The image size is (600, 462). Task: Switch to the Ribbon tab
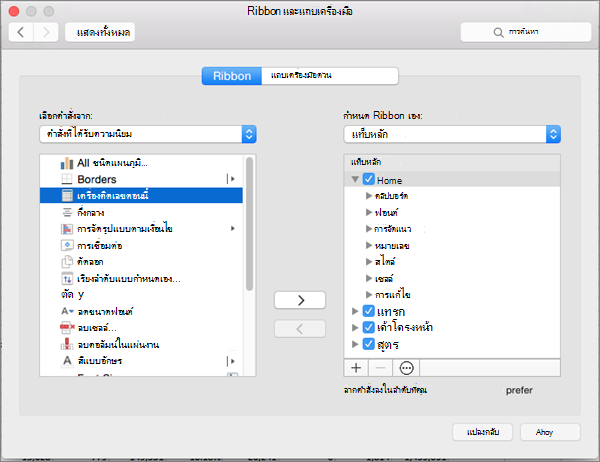click(232, 76)
